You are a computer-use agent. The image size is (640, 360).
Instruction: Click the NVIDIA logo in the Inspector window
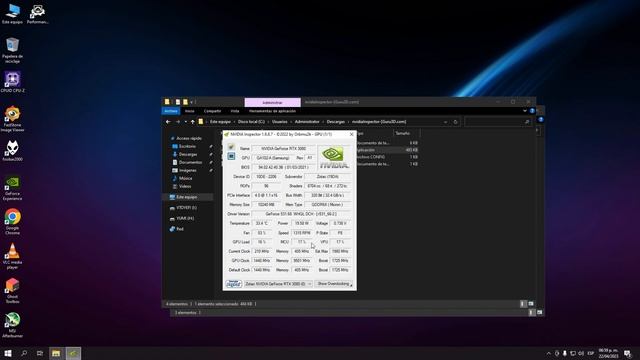(x=333, y=157)
